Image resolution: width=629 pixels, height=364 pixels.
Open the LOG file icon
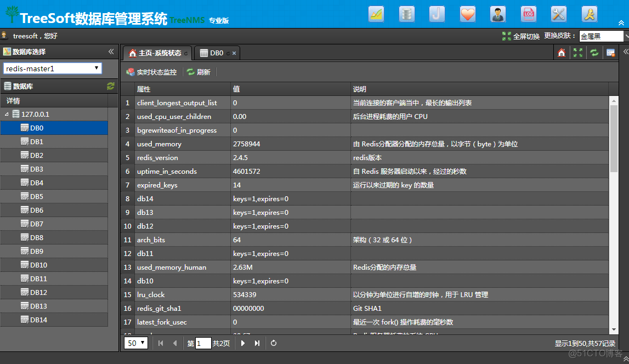528,14
